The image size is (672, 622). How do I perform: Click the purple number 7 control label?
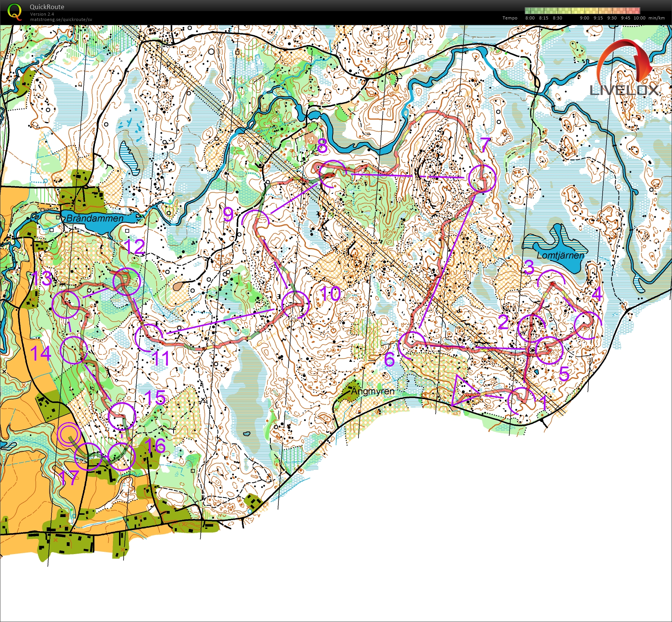(485, 145)
